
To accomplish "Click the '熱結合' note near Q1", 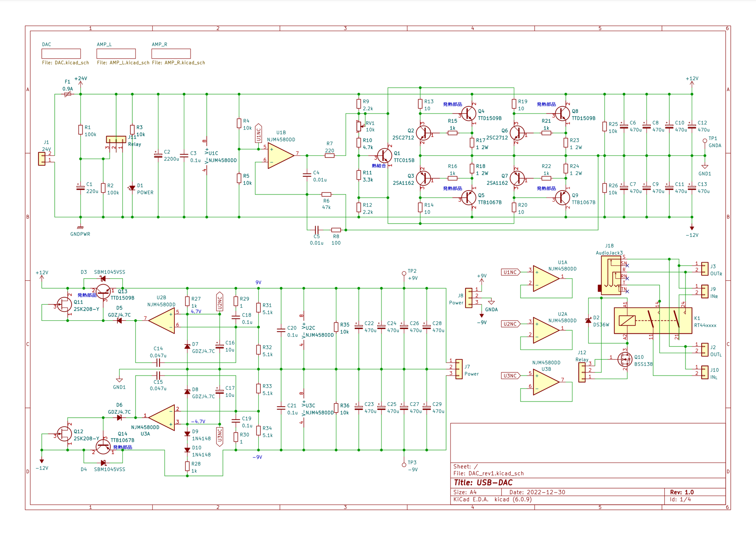I will pyautogui.click(x=379, y=166).
